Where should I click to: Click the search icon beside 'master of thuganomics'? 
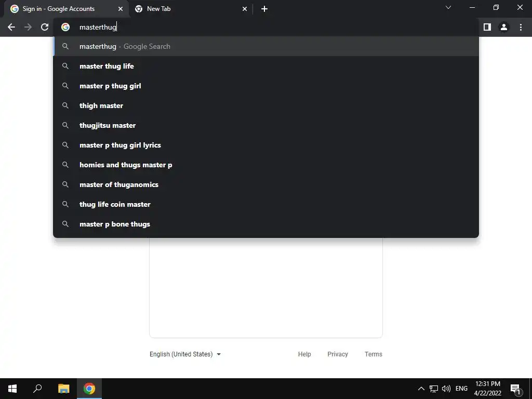click(x=65, y=184)
